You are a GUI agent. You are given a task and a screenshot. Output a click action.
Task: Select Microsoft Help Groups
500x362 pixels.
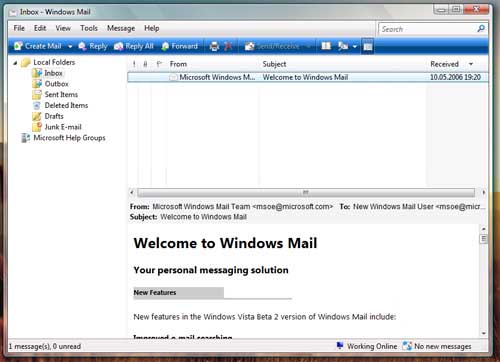click(x=69, y=138)
